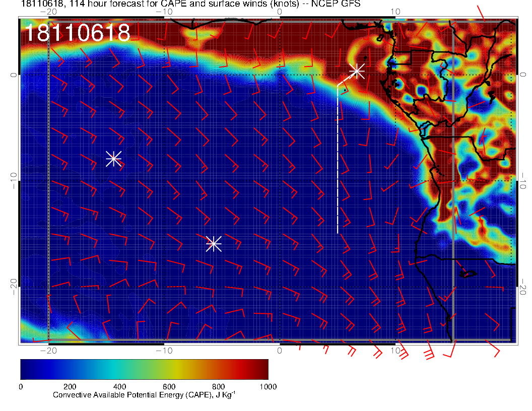Click the 10 longitude label on bottom axis
532x411 pixels.
[395, 351]
